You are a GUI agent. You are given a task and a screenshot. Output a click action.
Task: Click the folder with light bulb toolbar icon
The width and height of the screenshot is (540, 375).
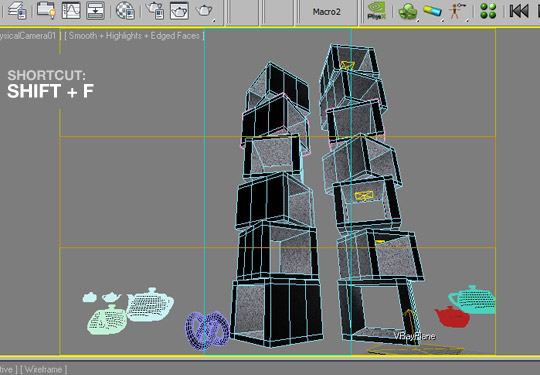(46, 10)
